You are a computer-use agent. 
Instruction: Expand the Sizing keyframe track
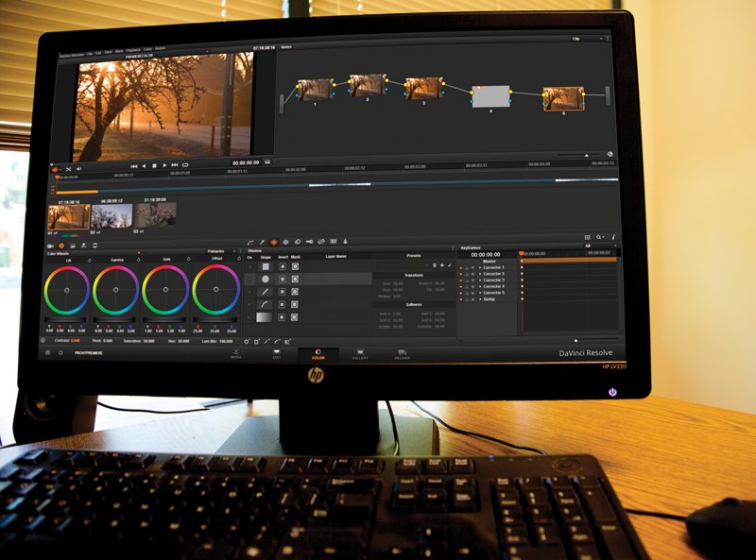click(x=481, y=297)
